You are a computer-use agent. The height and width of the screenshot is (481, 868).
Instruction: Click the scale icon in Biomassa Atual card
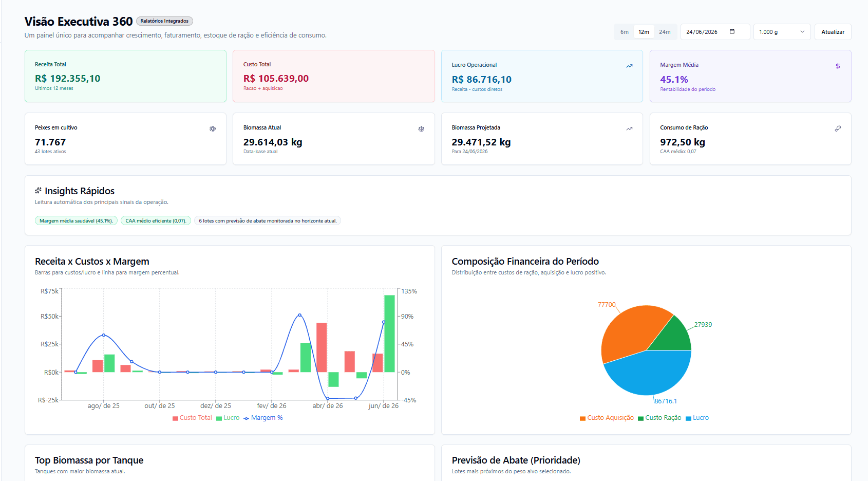(x=421, y=128)
